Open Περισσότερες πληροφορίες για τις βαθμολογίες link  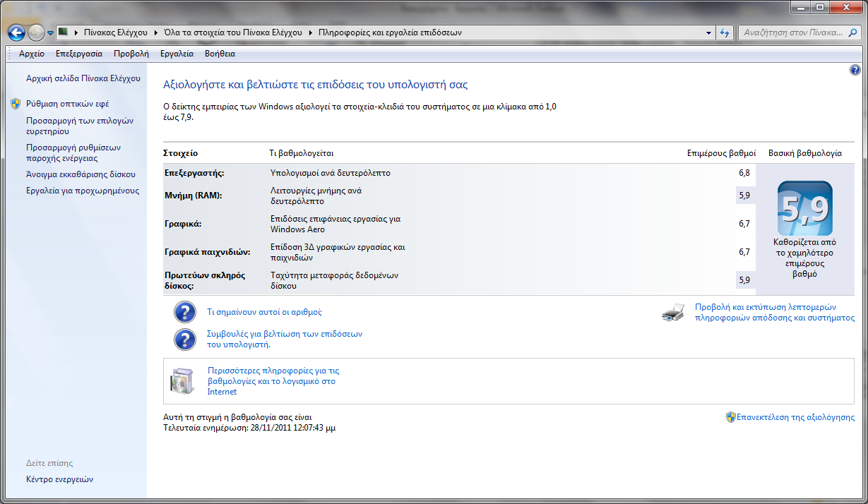point(273,381)
